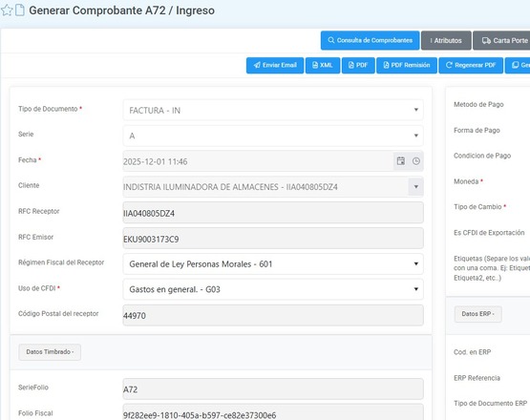Click the Forma de Pago label
Screen dimensions: 530x420
pos(477,130)
